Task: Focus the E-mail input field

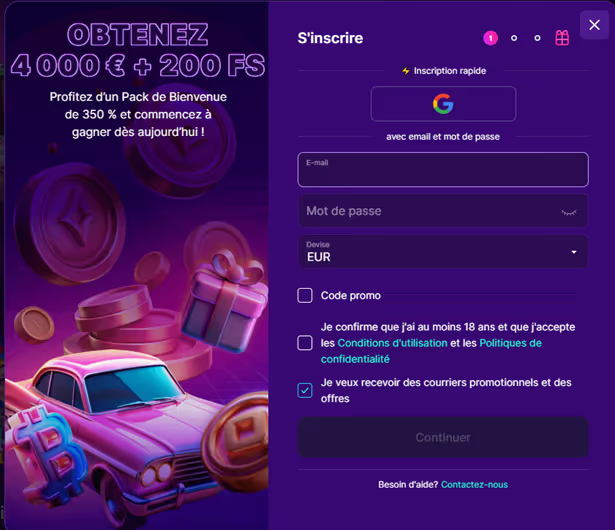Action: coord(443,169)
